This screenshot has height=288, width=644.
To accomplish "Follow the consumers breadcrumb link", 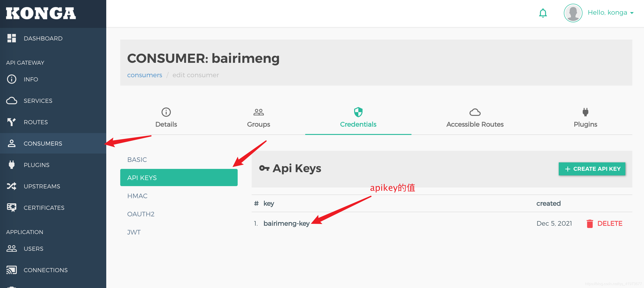I will [144, 75].
